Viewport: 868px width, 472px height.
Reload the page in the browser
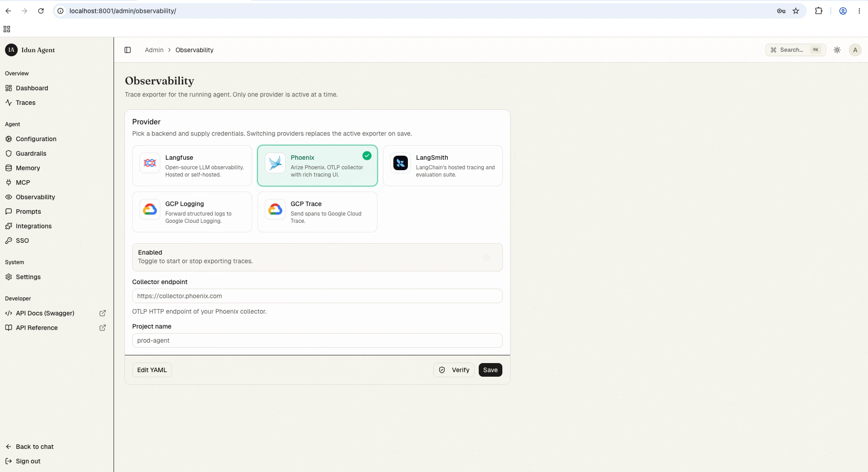coord(41,11)
